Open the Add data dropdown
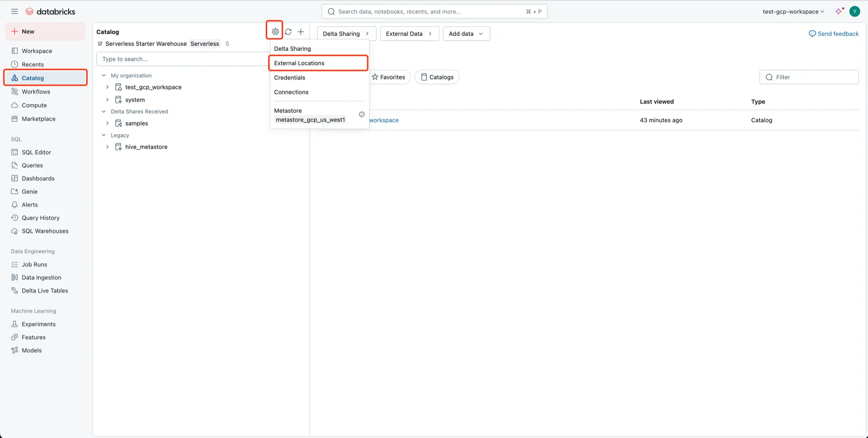The height and width of the screenshot is (438, 868). coord(466,34)
